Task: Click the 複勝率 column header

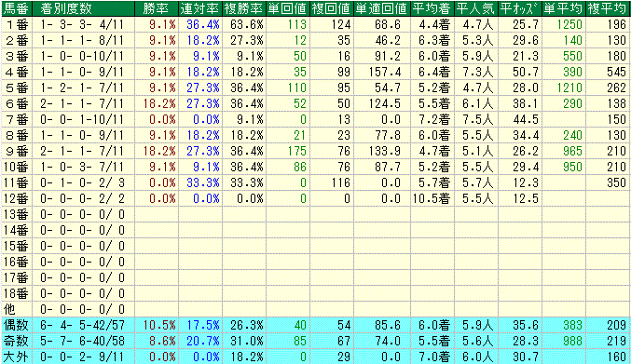Action: point(244,8)
